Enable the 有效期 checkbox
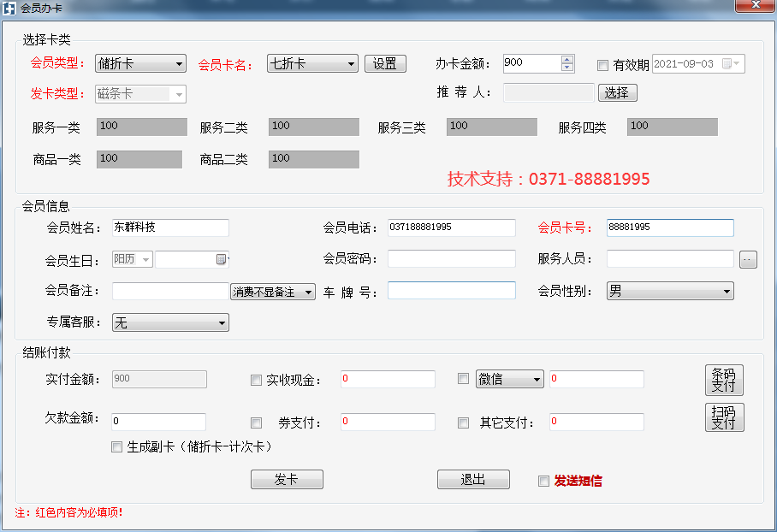This screenshot has height=532, width=777. [602, 65]
